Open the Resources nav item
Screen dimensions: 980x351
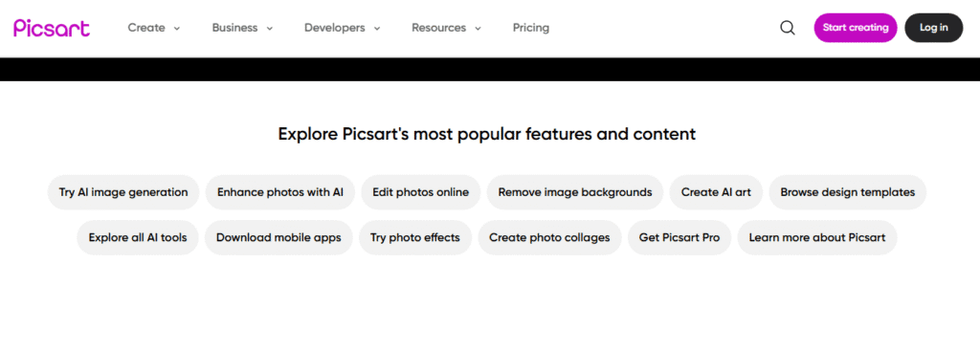[x=438, y=28]
